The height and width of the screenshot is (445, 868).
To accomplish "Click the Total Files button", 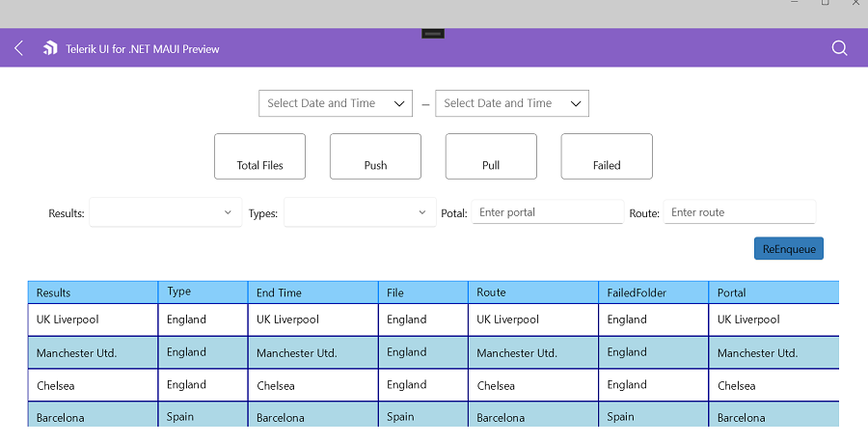I will 260,156.
